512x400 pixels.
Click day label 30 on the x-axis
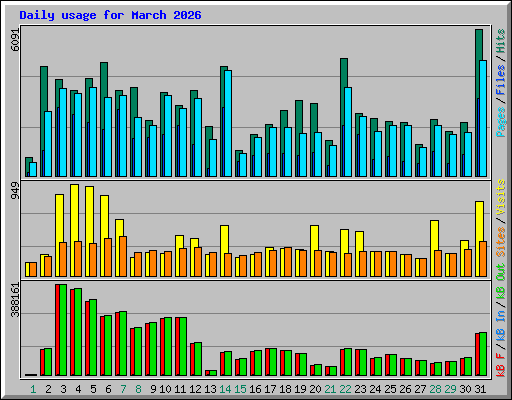point(465,389)
